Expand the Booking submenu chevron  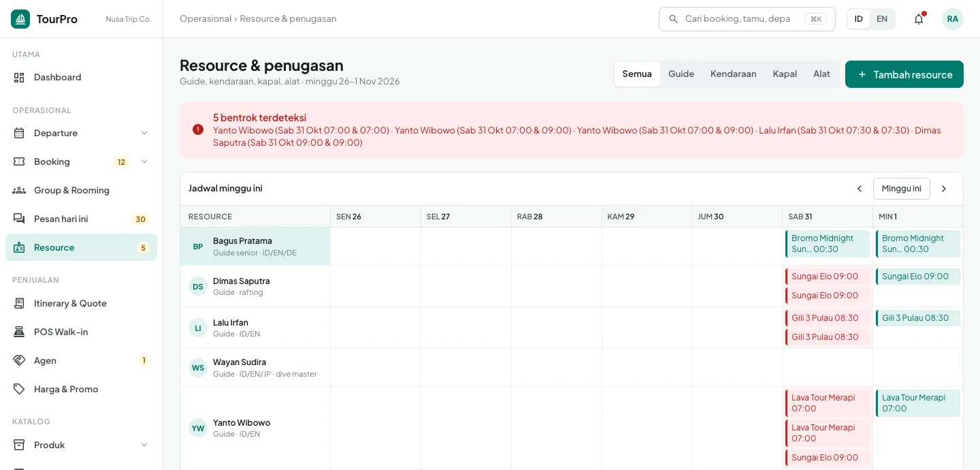point(144,162)
